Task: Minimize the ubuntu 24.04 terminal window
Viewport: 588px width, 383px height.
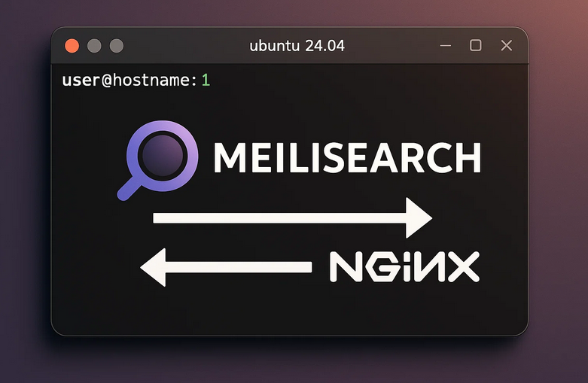Action: (446, 46)
